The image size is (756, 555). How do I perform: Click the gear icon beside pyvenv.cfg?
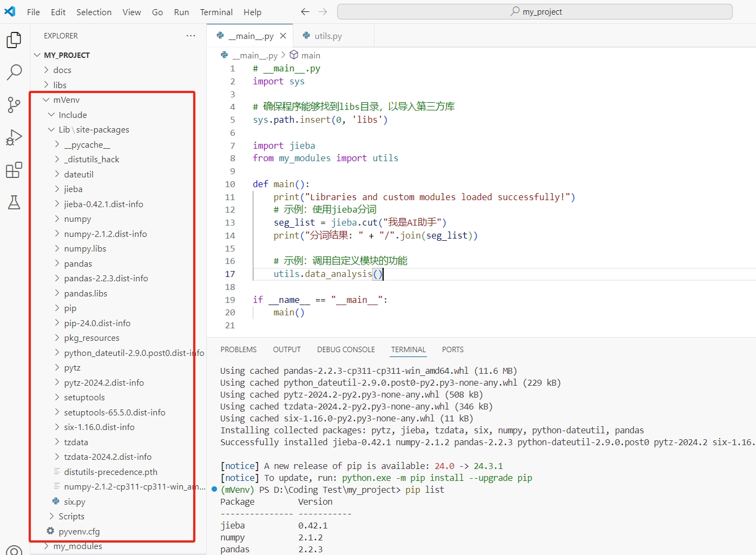(50, 531)
